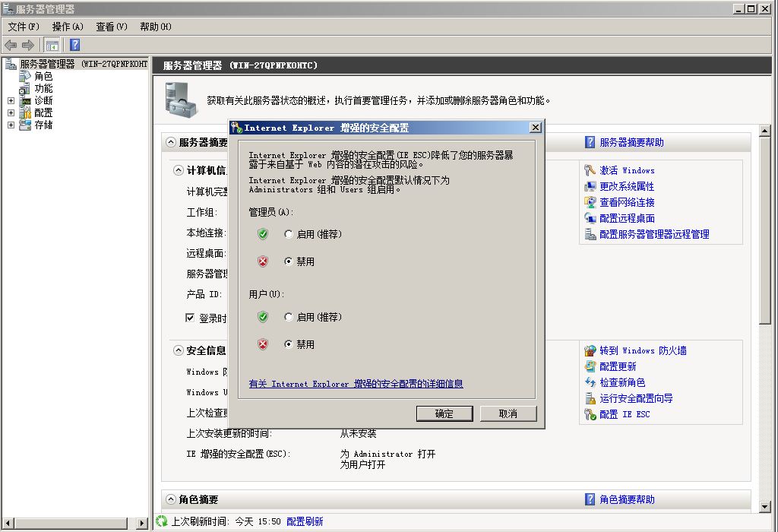Click the 取消 button
The height and width of the screenshot is (532, 778).
(508, 413)
